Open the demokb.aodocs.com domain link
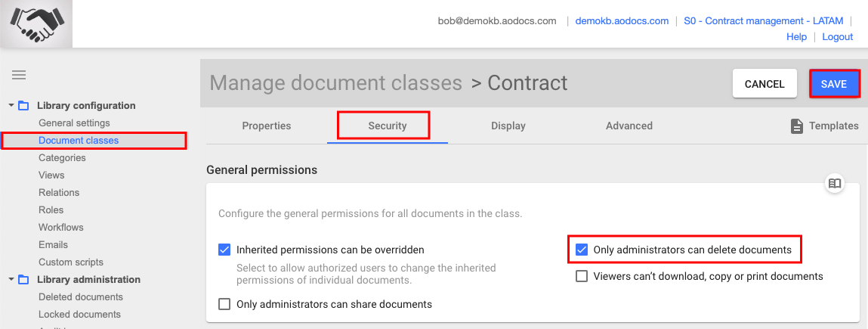The height and width of the screenshot is (329, 868). click(622, 21)
